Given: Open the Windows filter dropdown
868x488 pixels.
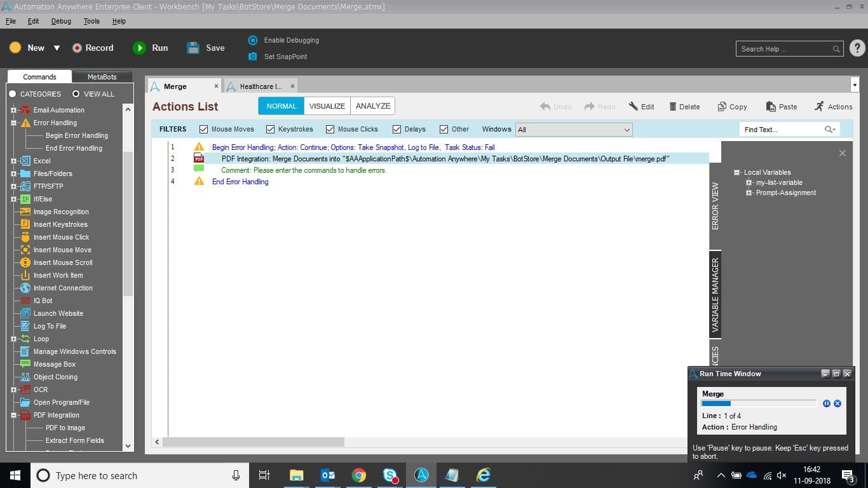Looking at the screenshot, I should 574,130.
